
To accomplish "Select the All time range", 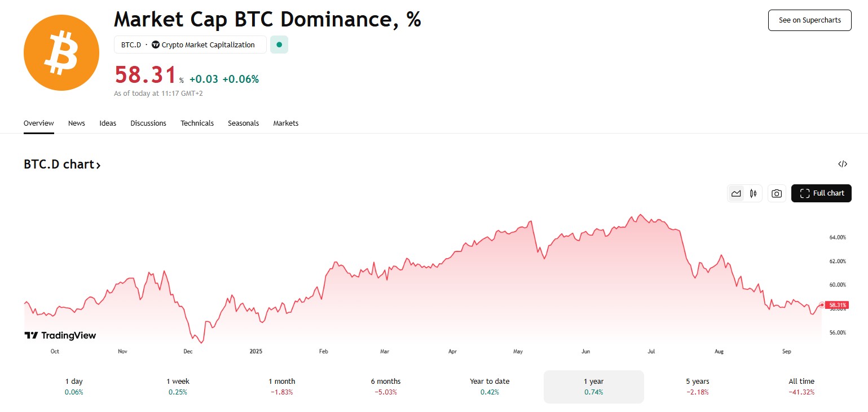I will pos(801,387).
